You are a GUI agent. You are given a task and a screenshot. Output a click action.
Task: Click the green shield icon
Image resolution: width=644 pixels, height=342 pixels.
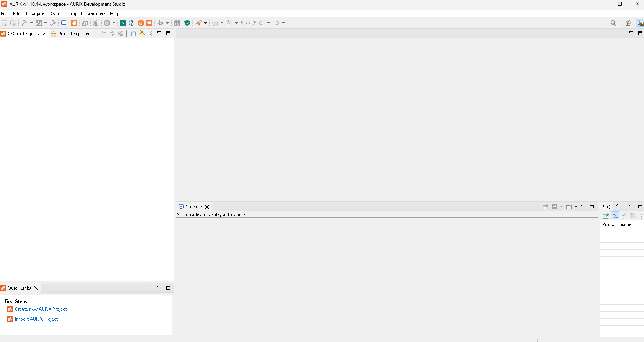(187, 23)
